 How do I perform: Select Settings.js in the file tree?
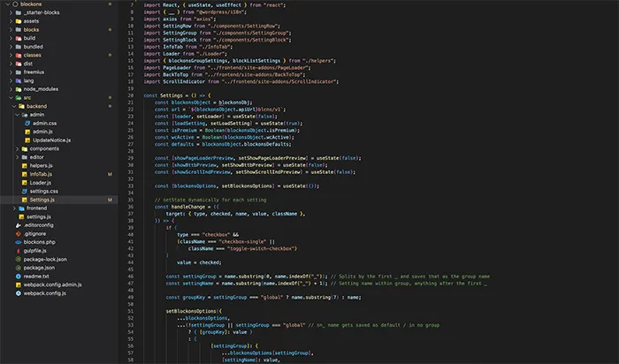coord(42,200)
